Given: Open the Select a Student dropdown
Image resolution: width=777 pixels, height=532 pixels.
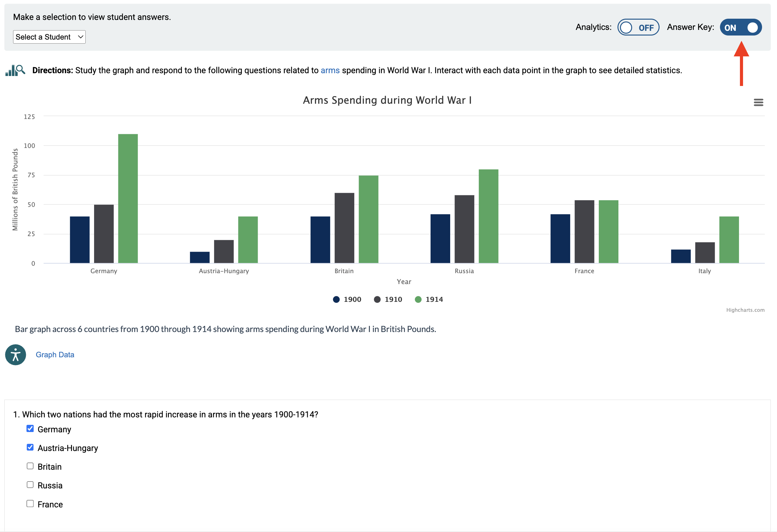Looking at the screenshot, I should (49, 37).
